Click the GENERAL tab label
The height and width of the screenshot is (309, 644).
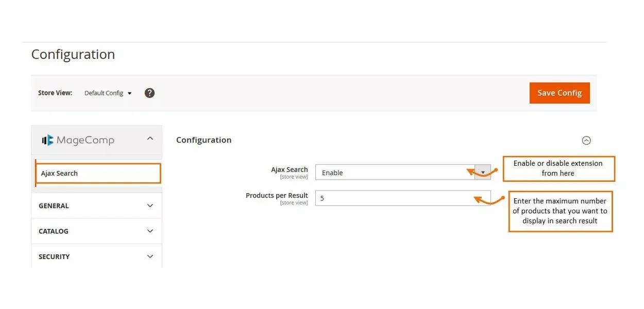[54, 206]
